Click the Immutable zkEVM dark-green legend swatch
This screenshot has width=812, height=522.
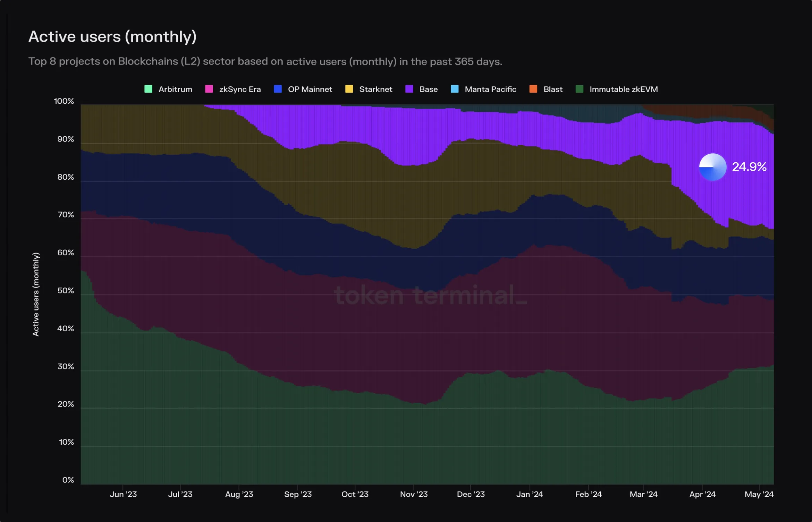point(580,89)
